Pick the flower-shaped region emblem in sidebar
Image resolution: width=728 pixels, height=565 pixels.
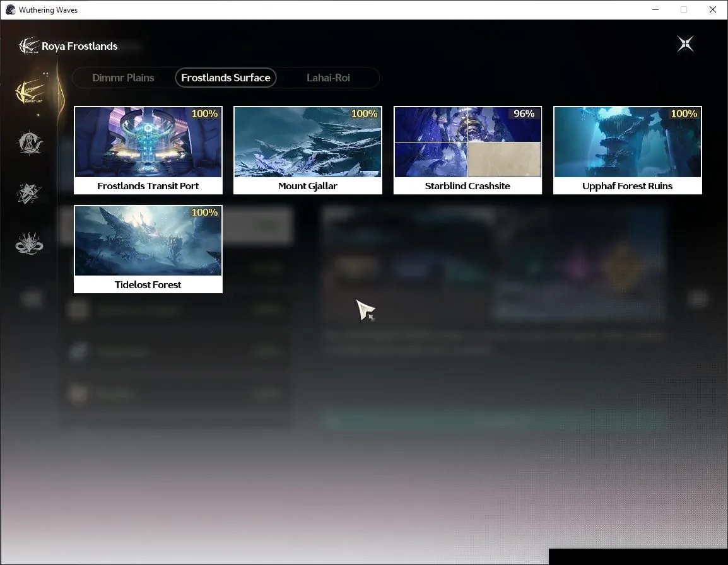pos(29,243)
